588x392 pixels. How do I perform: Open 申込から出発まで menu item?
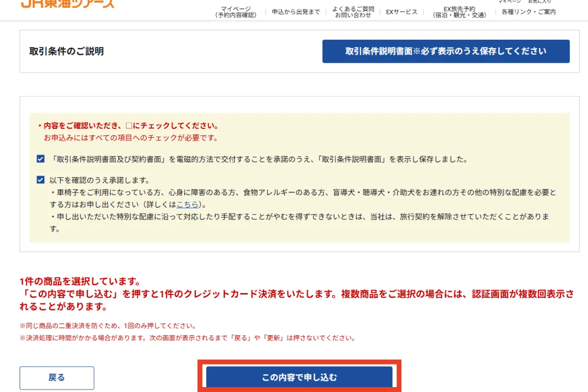(295, 12)
